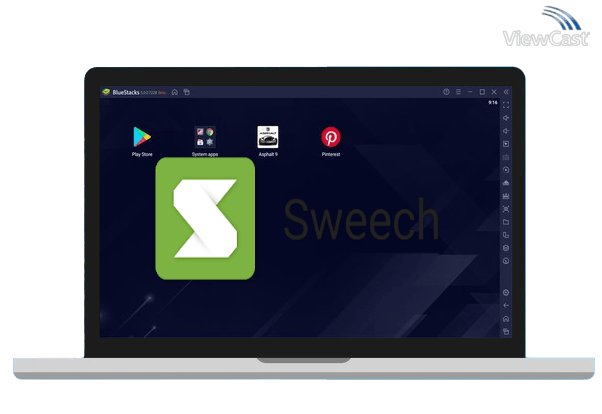Open the Help question mark icon

click(446, 92)
